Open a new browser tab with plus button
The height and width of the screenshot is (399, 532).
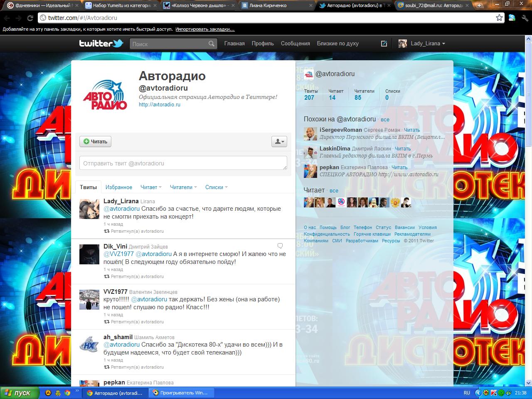tap(479, 5)
